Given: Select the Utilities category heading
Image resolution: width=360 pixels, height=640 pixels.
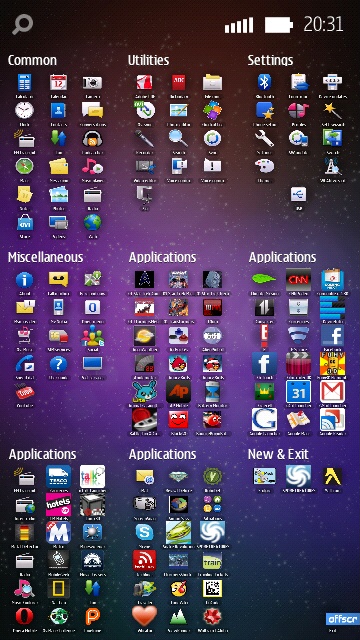Looking at the screenshot, I should click(x=149, y=60).
